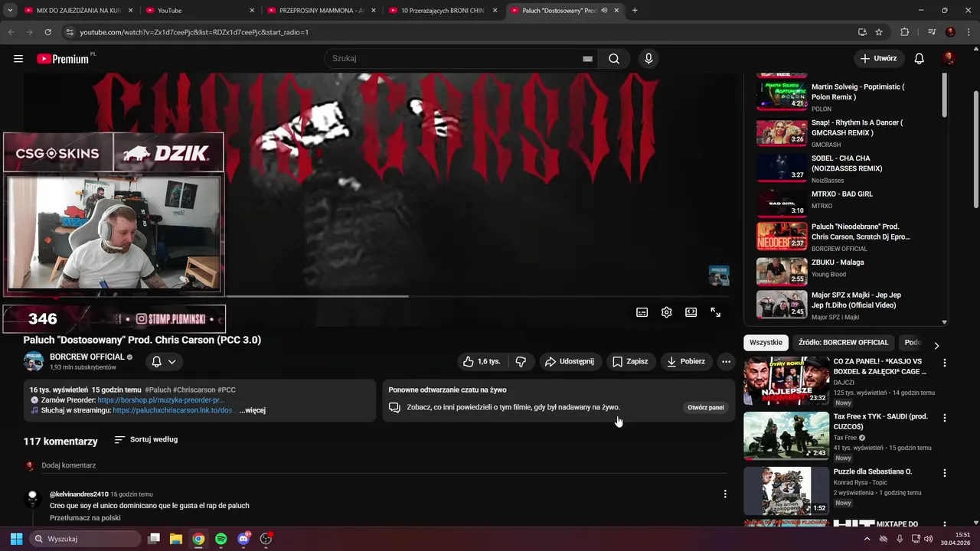Mute the tab audio speaker icon
The width and height of the screenshot is (980, 551).
[x=605, y=11]
